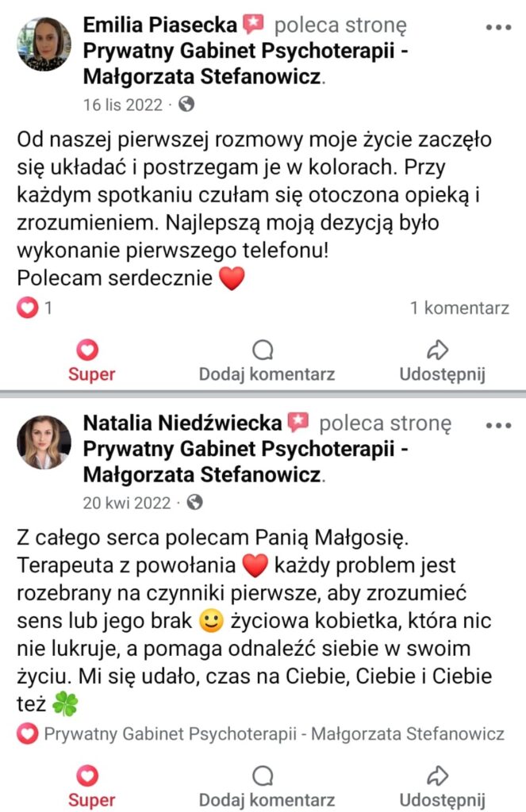Click Natalia Niedźwiecka's profile avatar
This screenshot has width=526, height=812.
point(44,442)
